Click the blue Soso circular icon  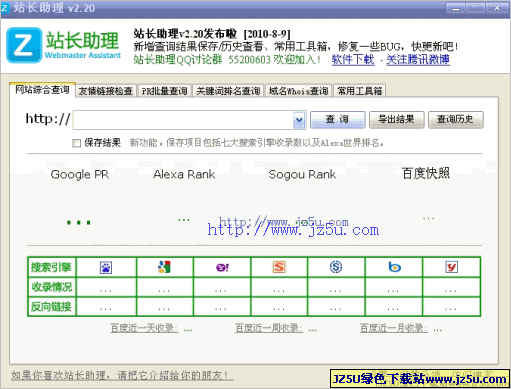point(336,267)
